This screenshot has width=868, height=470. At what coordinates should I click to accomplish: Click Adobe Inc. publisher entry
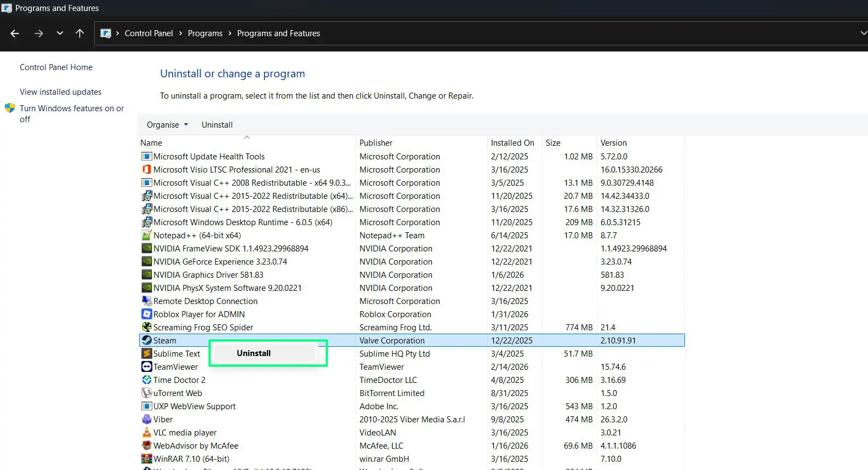pyautogui.click(x=379, y=406)
